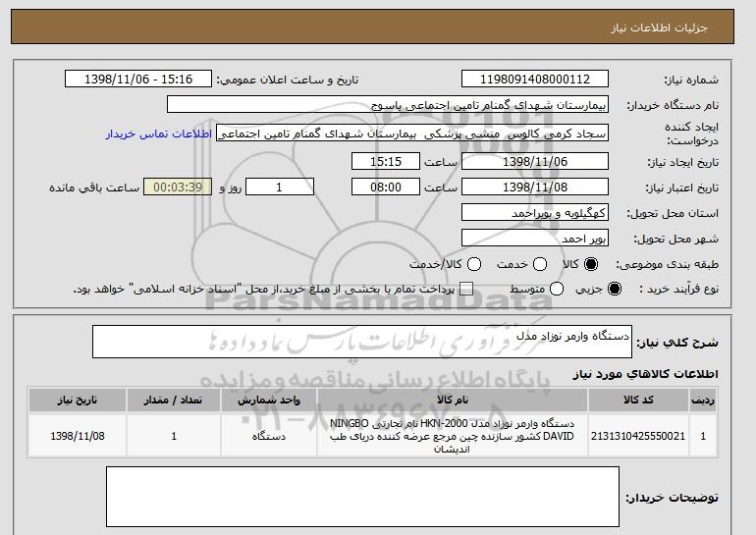Screen dimensions: 756x535
Task: Toggle the treasury documents payment checkbox
Action: click(x=466, y=289)
